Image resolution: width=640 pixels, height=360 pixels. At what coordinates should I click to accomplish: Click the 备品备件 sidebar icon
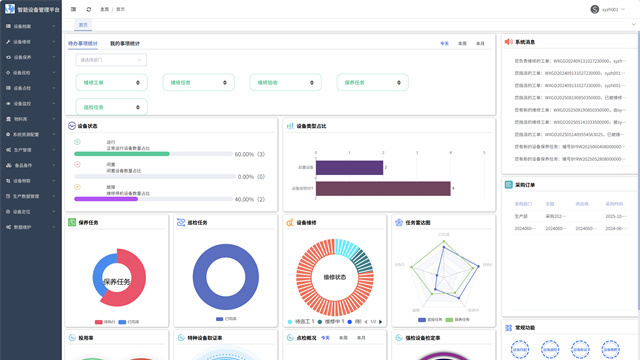8,165
